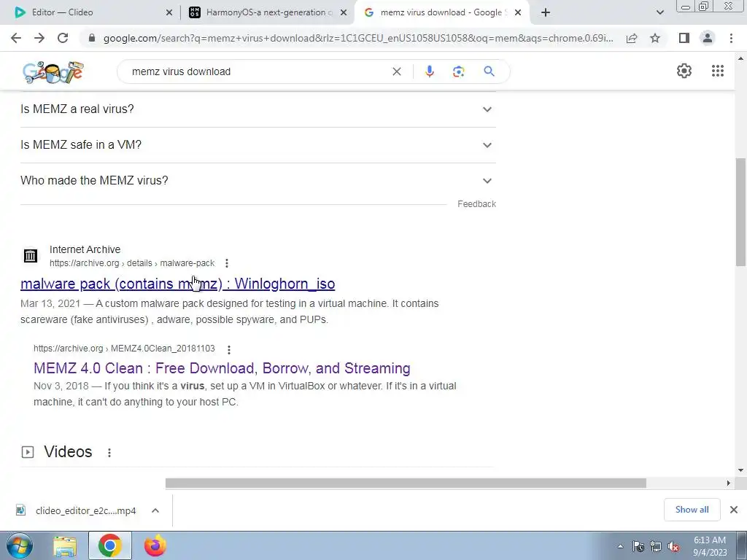Open Windows Start menu

pos(18,545)
